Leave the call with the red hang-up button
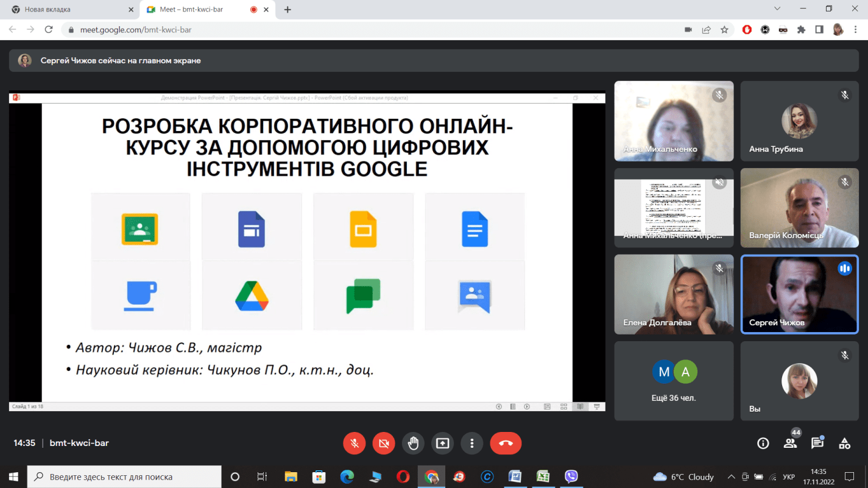 (x=506, y=444)
